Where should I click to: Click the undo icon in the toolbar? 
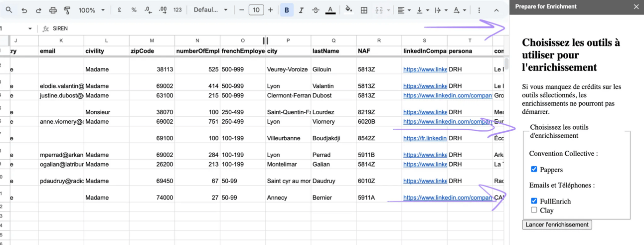coord(24,10)
